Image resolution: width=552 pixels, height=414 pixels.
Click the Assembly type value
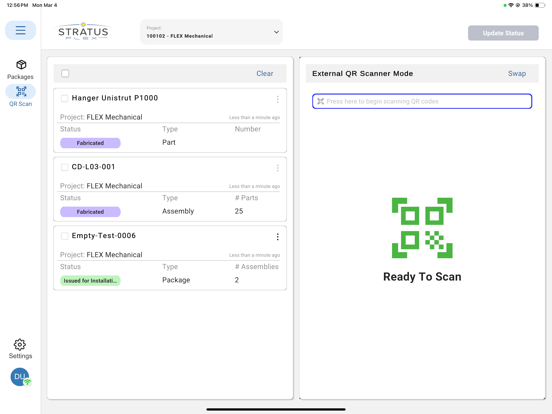pos(178,211)
